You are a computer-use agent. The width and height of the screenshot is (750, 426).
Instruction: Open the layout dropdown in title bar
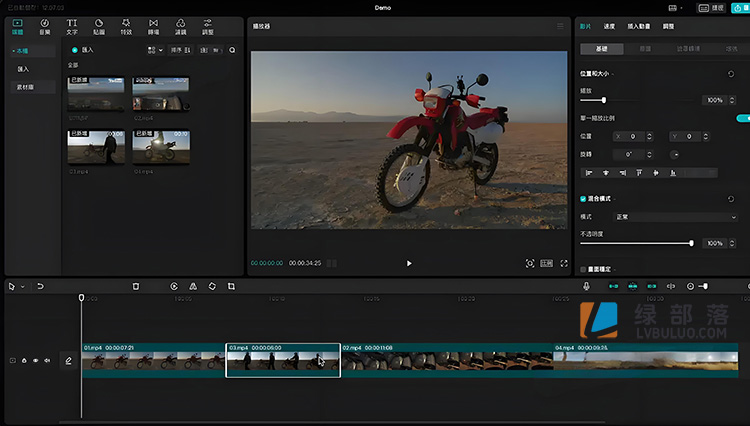(674, 8)
